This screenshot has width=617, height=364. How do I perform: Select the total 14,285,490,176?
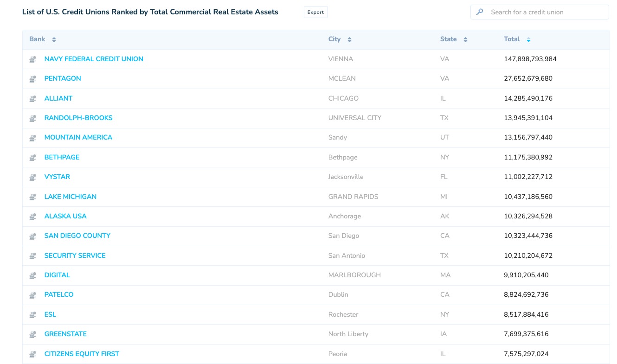coord(528,98)
